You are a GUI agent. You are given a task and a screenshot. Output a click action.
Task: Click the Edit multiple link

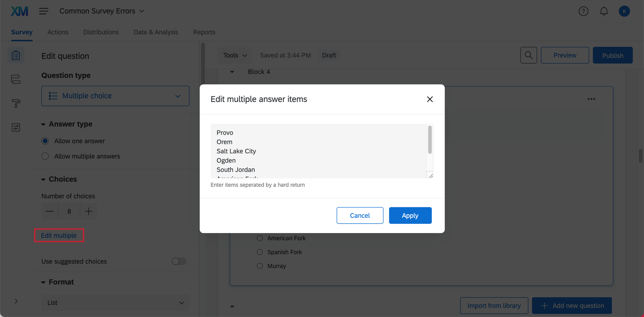click(x=59, y=235)
